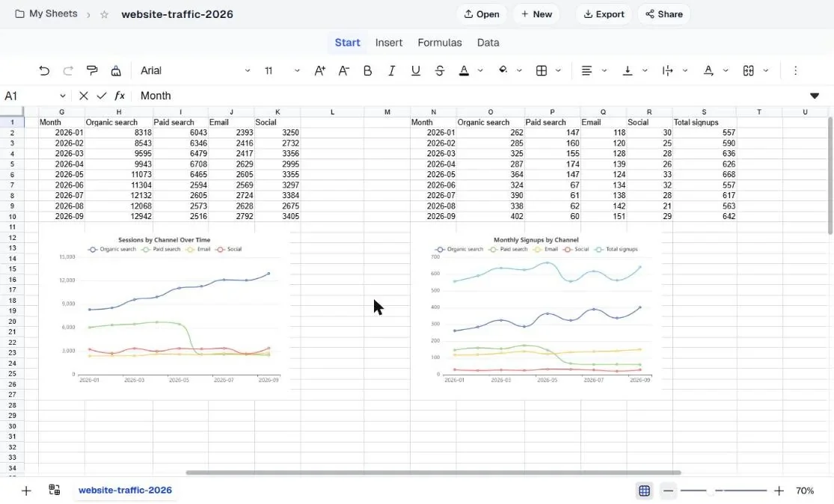Viewport: 834px width, 504px height.
Task: Click the vertical align icon
Action: pyautogui.click(x=628, y=71)
